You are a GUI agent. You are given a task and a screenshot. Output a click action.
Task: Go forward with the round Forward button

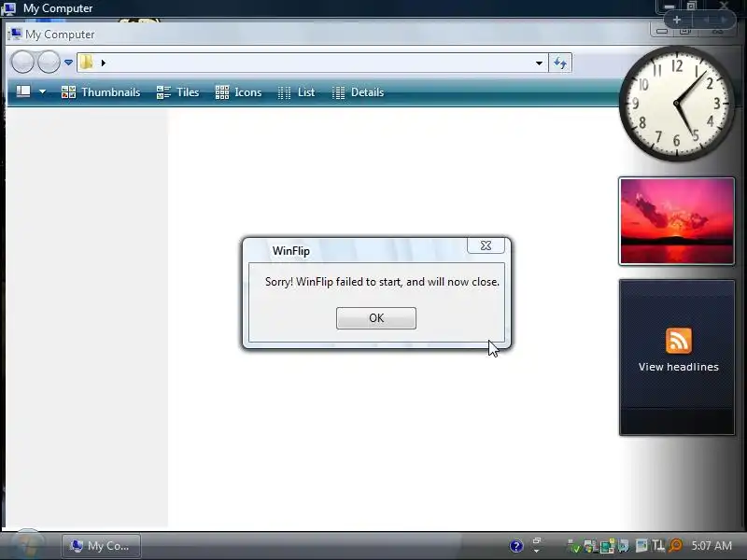point(49,62)
